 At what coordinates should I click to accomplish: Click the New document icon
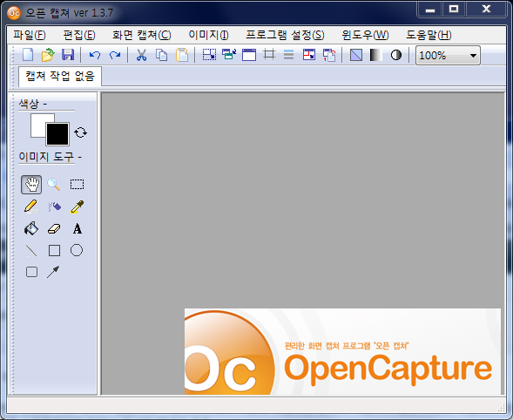point(28,55)
